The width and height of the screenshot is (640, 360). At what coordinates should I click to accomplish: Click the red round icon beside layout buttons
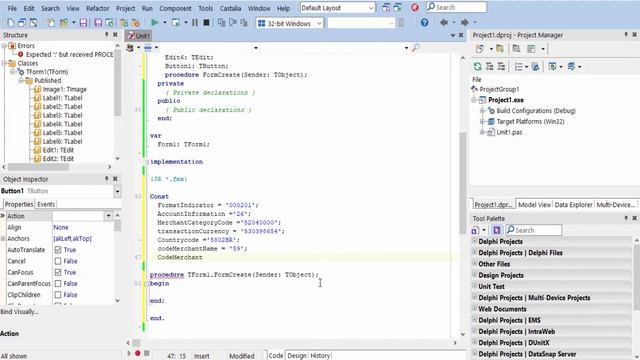415,7
